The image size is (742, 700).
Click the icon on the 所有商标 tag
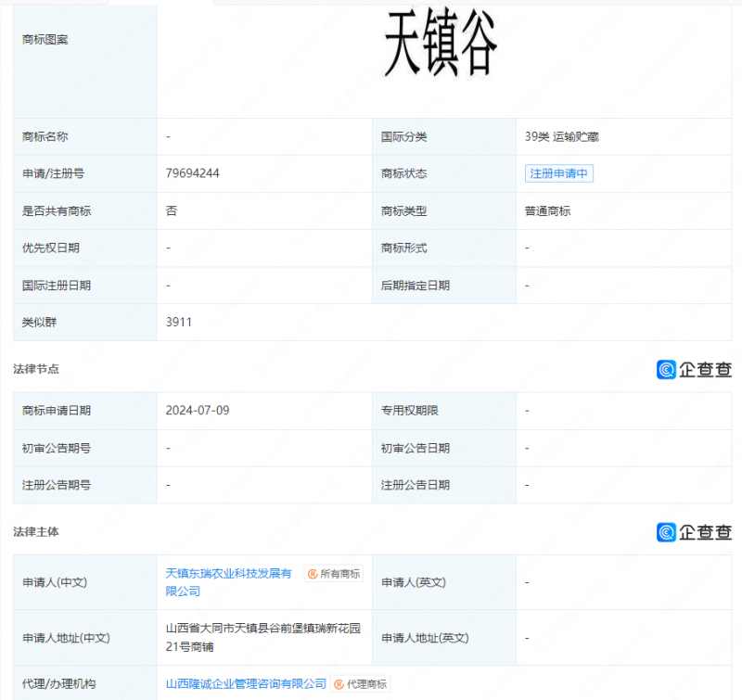click(313, 574)
